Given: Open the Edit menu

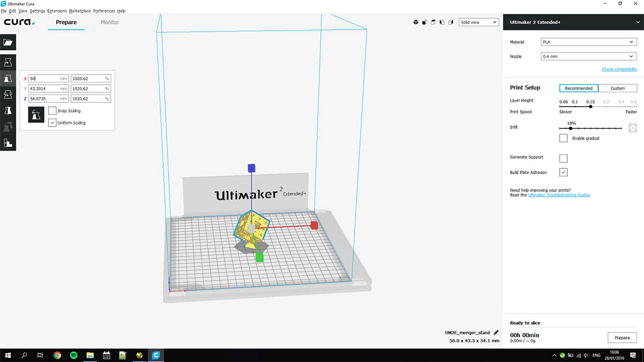Looking at the screenshot, I should 12,11.
